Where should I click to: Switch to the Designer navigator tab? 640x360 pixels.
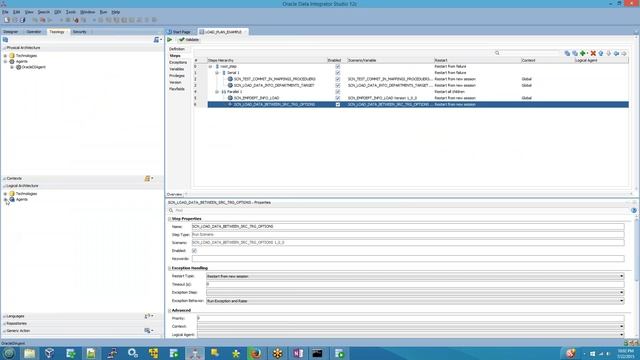[x=11, y=32]
